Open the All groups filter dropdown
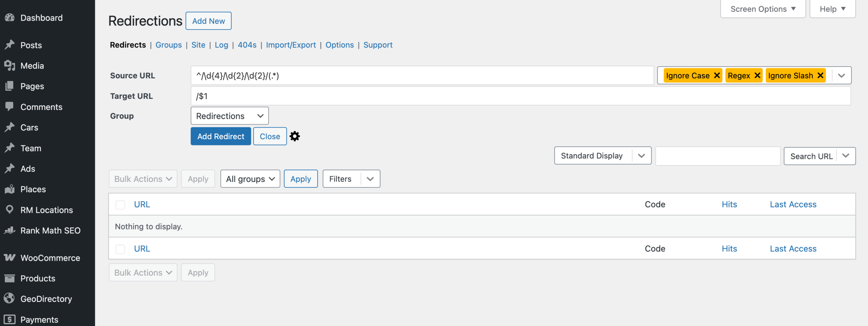This screenshot has width=868, height=326. pyautogui.click(x=250, y=179)
